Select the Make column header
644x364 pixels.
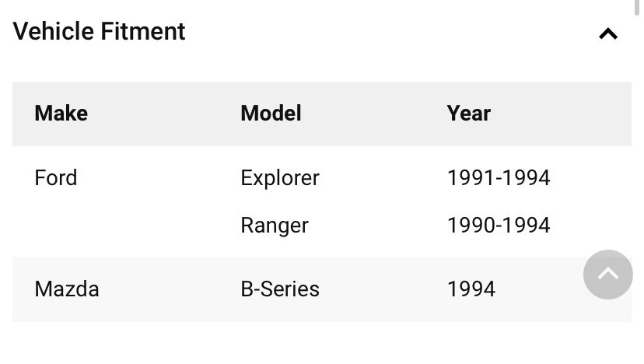pyautogui.click(x=61, y=114)
